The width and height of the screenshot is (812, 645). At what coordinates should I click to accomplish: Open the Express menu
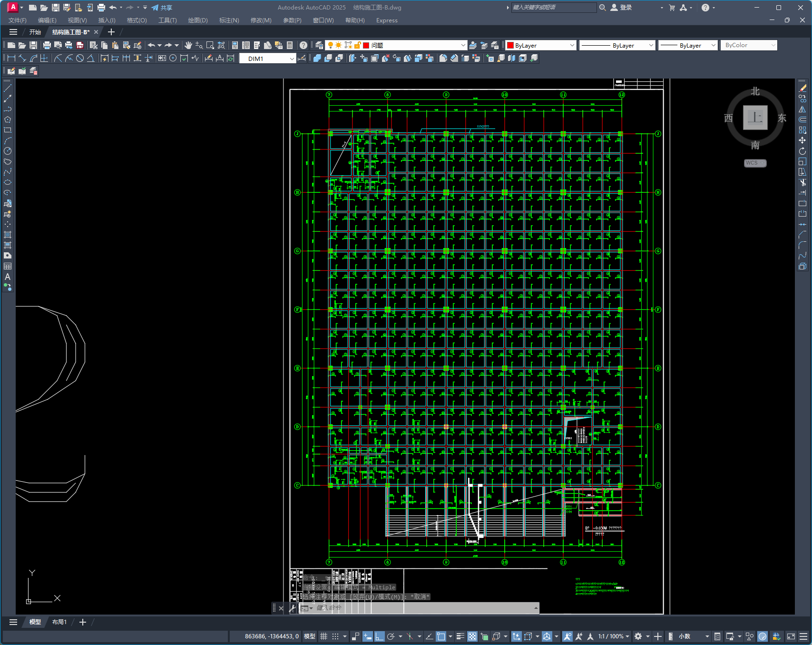click(x=387, y=20)
